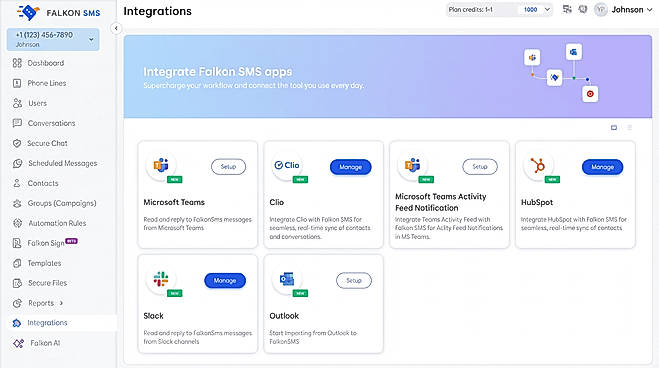Click the Microsoft Teams card logo

pyautogui.click(x=161, y=165)
